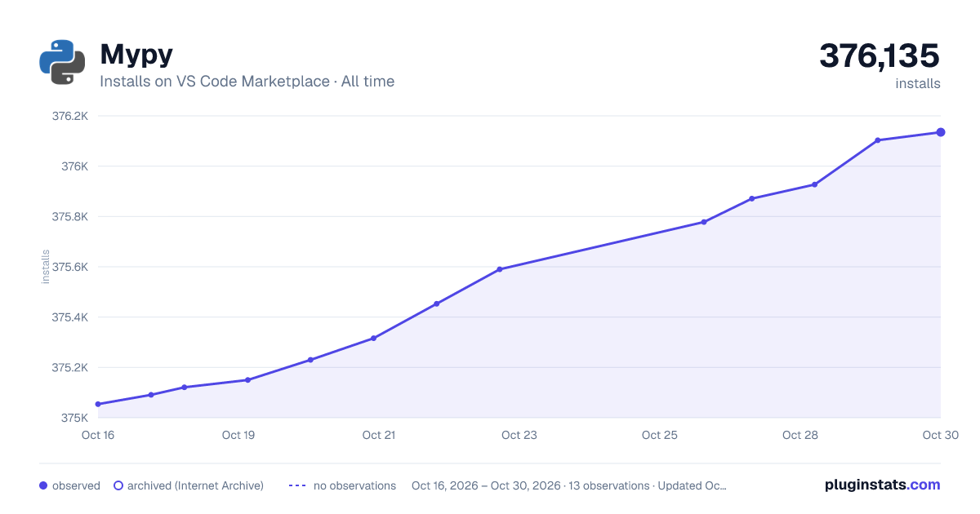
Task: Click the '376.2K' y-axis label
Action: (x=69, y=116)
